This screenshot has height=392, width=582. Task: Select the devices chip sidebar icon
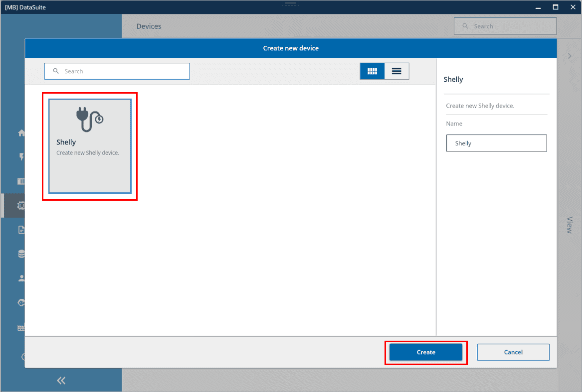(21, 205)
